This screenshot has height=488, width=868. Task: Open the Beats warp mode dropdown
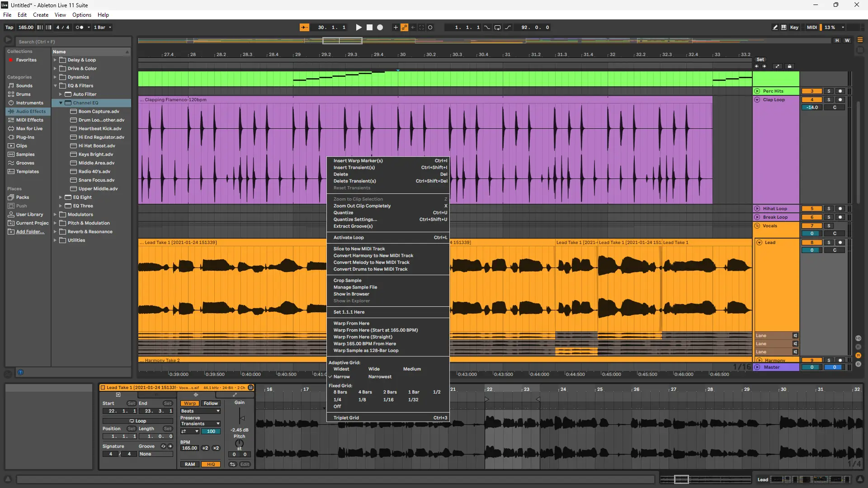pos(200,411)
